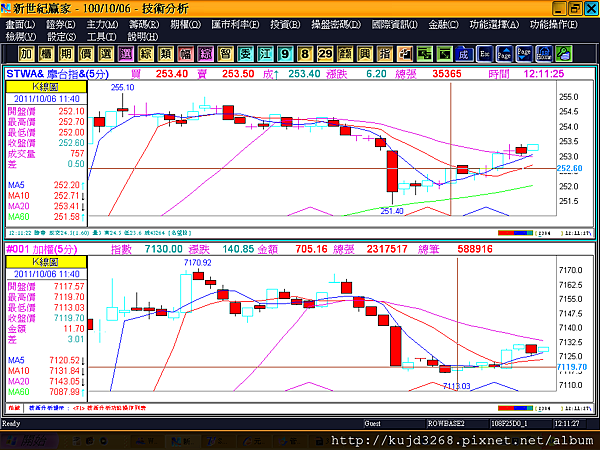
Task: Click the color bar in top chart footer
Action: pyautogui.click(x=515, y=233)
